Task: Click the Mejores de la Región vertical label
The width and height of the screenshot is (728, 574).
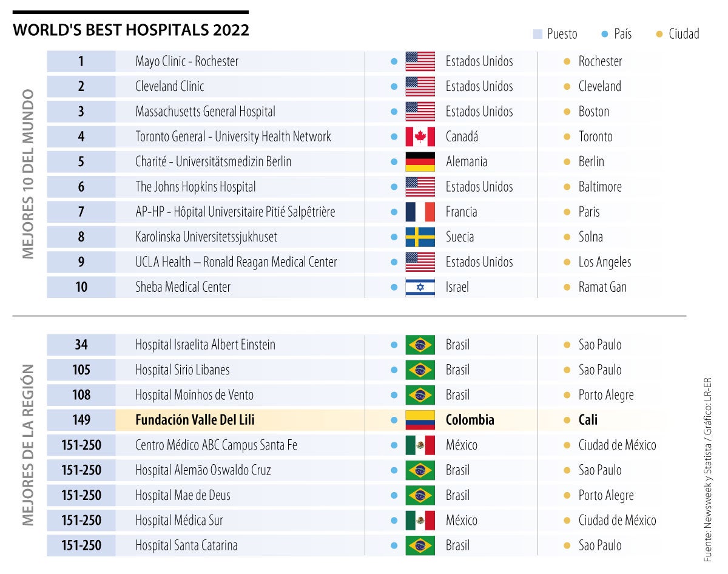Action: [x=29, y=445]
